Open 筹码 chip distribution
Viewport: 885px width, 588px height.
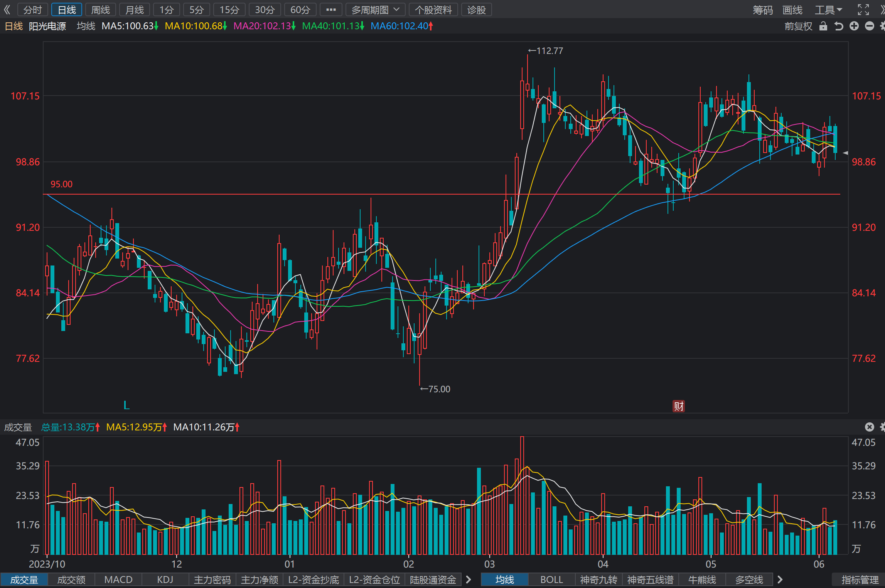pyautogui.click(x=763, y=10)
